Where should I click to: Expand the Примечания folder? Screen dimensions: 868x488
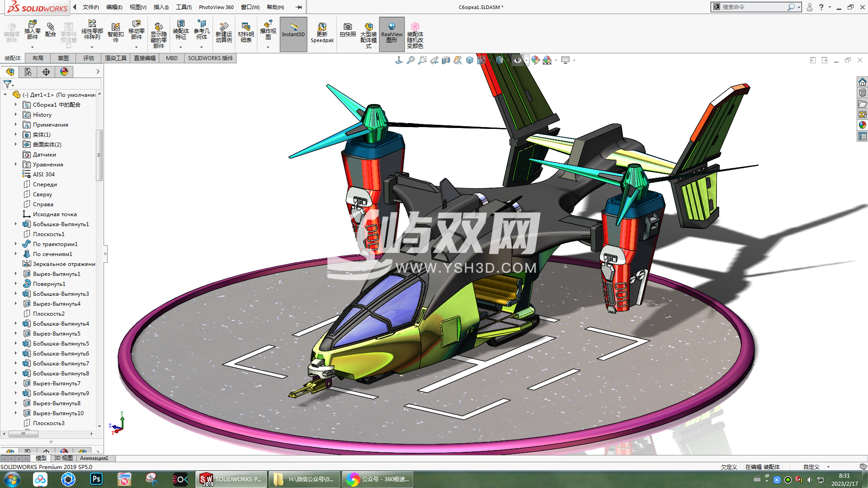tap(16, 125)
